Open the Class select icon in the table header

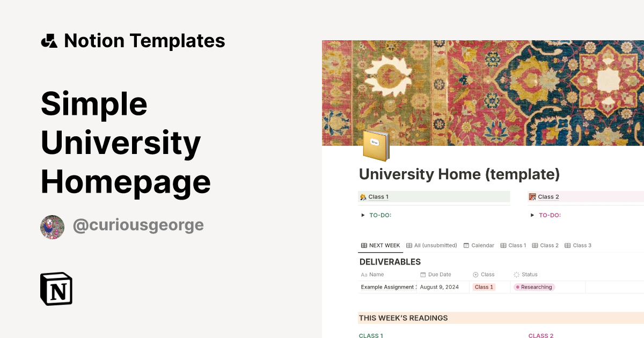(474, 274)
